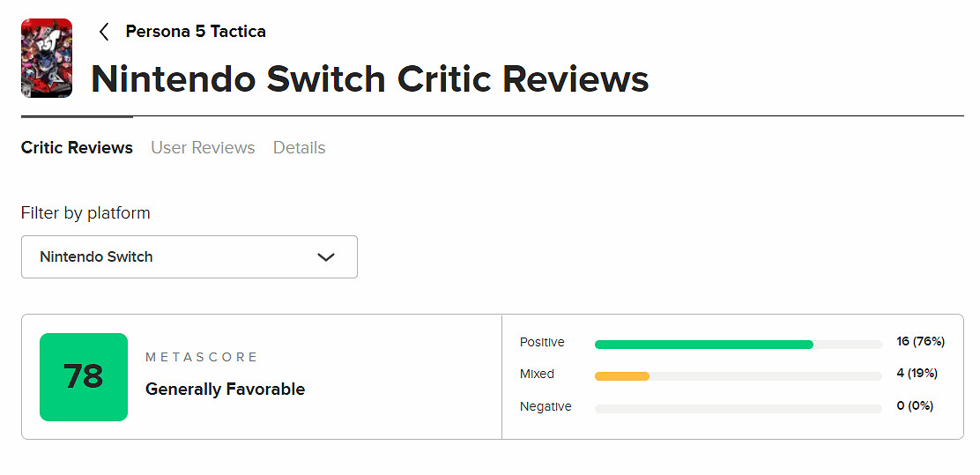Screen dimensions: 980x475
Task: Click the 4 (19%) mixed count
Action: pyautogui.click(x=917, y=374)
